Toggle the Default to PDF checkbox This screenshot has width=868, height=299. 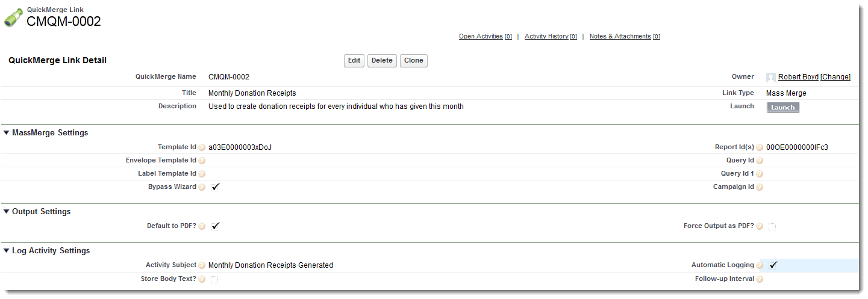[x=215, y=226]
